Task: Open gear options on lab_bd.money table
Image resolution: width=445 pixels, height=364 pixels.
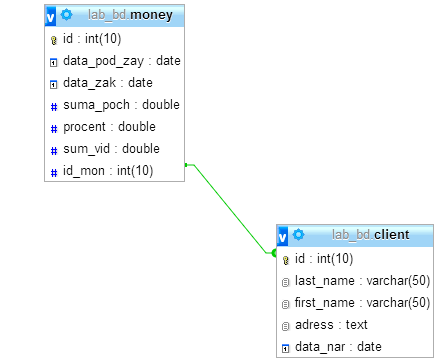Action: [66, 15]
